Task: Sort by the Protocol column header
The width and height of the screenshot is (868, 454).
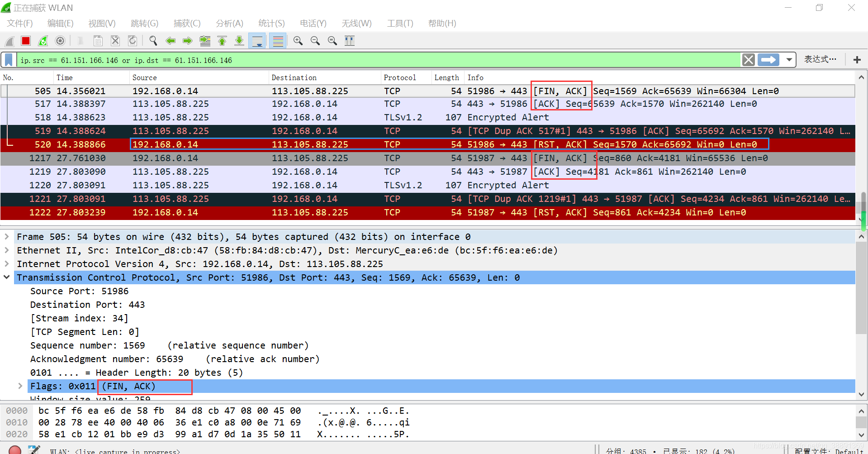Action: 407,78
